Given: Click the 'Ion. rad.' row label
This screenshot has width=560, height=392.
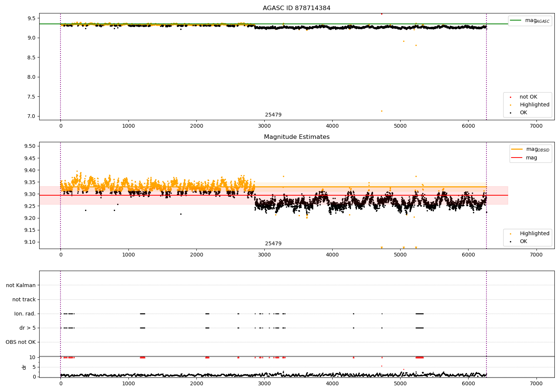Looking at the screenshot, I should (x=25, y=314).
